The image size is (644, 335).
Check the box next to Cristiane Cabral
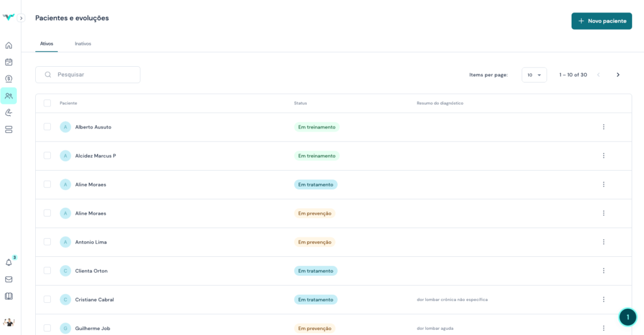(x=47, y=299)
